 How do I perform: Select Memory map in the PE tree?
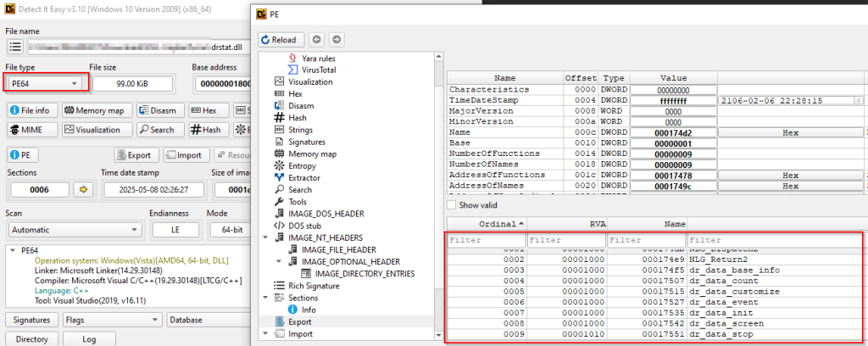click(x=312, y=153)
